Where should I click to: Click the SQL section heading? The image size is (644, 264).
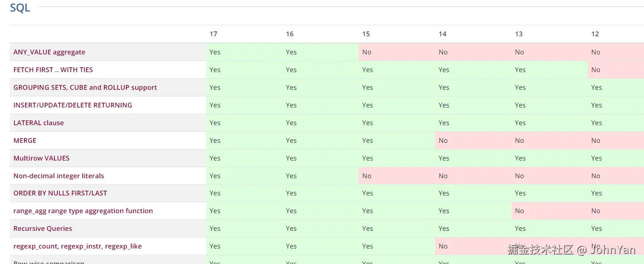tap(20, 8)
